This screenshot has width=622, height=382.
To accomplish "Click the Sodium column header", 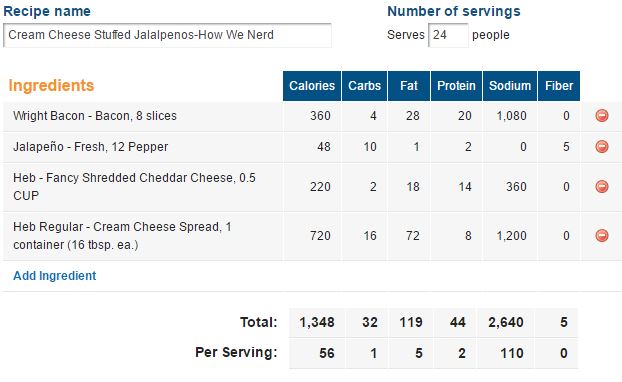I will click(510, 86).
